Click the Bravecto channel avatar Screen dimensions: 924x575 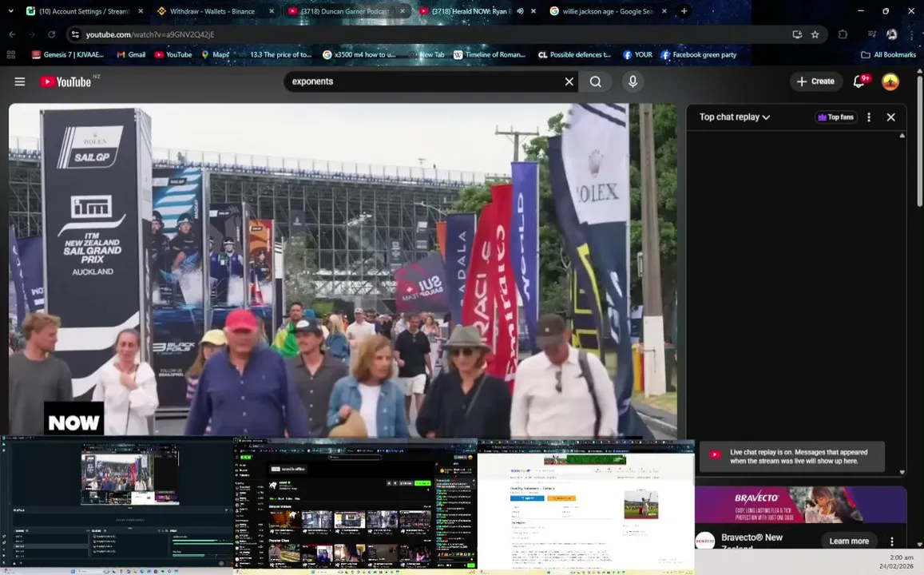(x=705, y=540)
